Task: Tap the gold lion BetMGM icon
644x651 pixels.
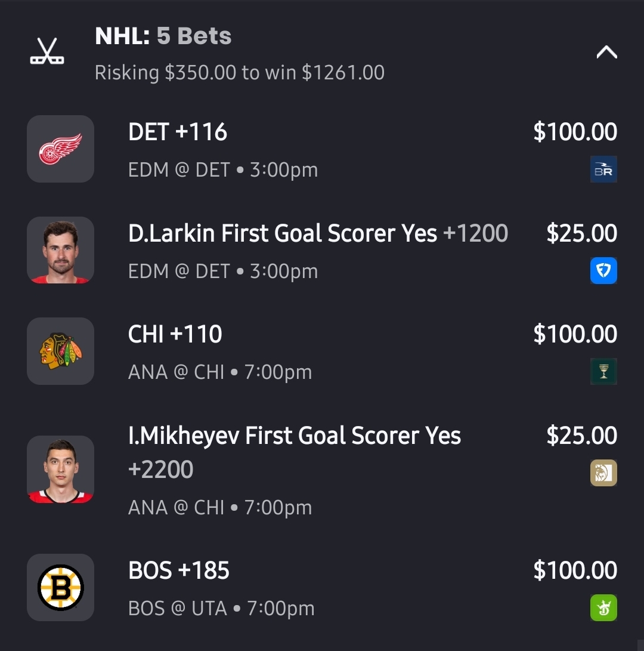Action: (x=603, y=473)
